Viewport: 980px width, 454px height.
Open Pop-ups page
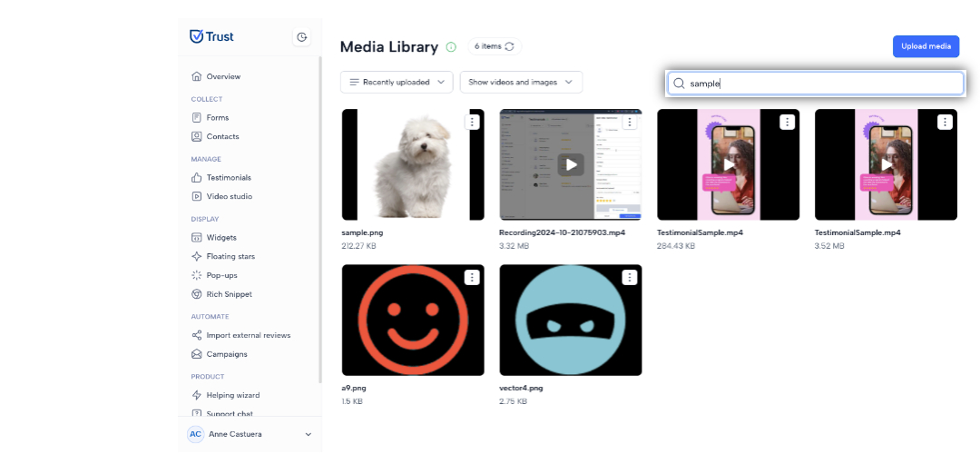coord(222,275)
